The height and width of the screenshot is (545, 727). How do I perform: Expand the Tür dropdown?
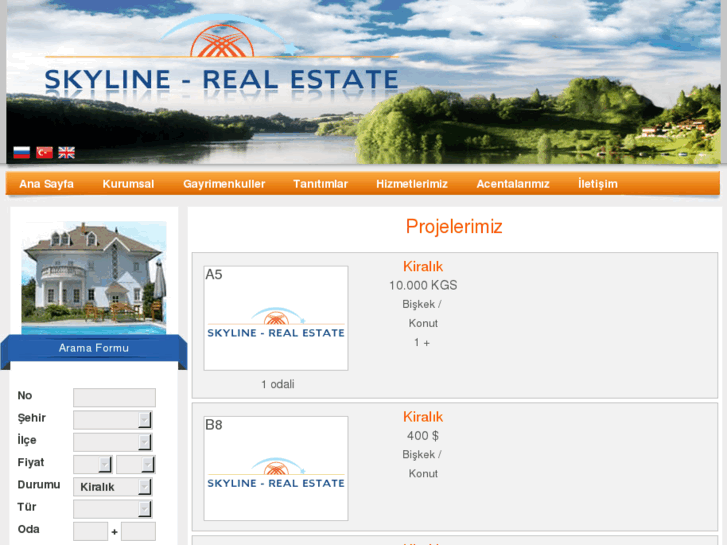coord(113,509)
